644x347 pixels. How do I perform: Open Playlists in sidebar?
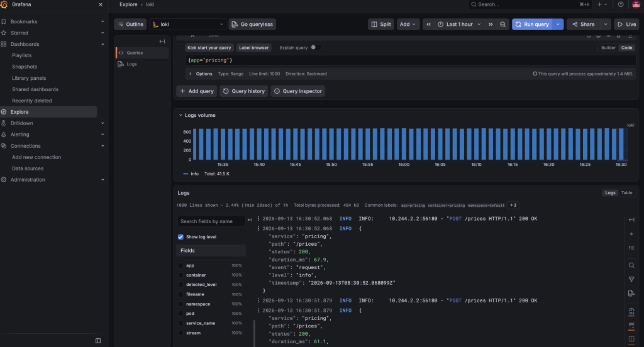(22, 55)
